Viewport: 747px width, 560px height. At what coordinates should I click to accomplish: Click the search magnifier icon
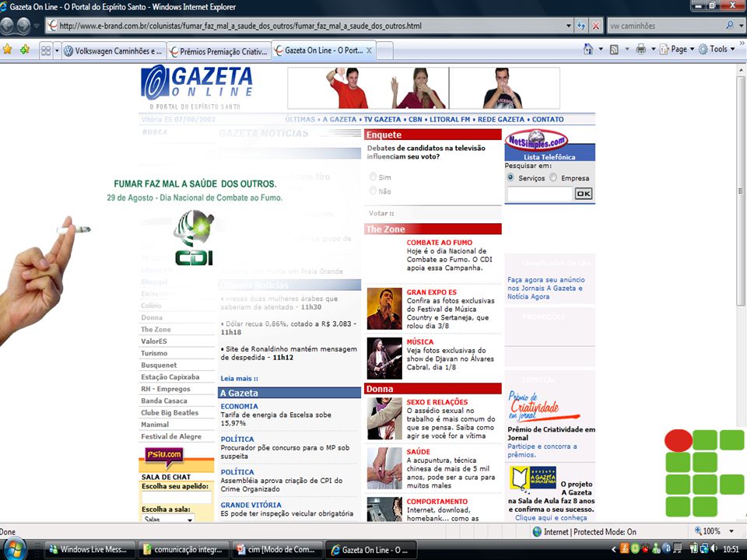(729, 25)
